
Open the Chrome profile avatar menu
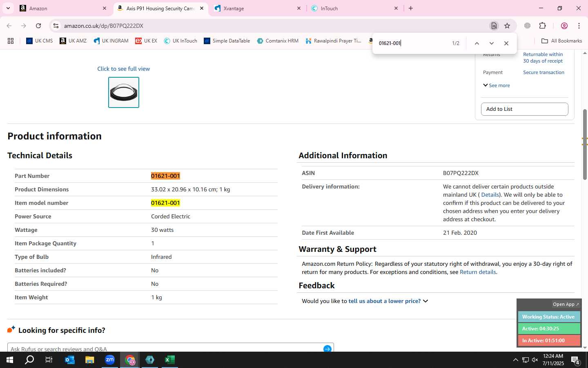point(564,26)
